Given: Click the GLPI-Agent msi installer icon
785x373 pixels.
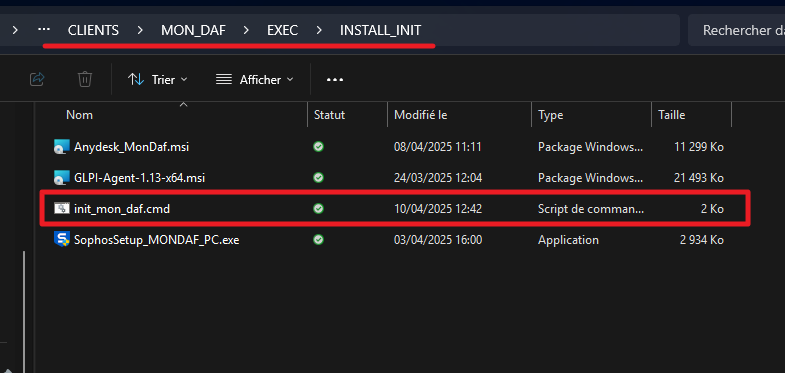Looking at the screenshot, I should pos(61,177).
